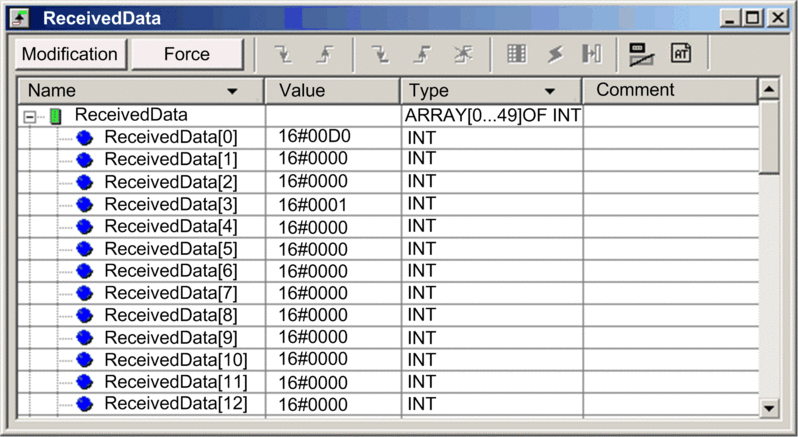798x437 pixels.
Task: Open the Name column dropdown arrow
Action: [233, 91]
